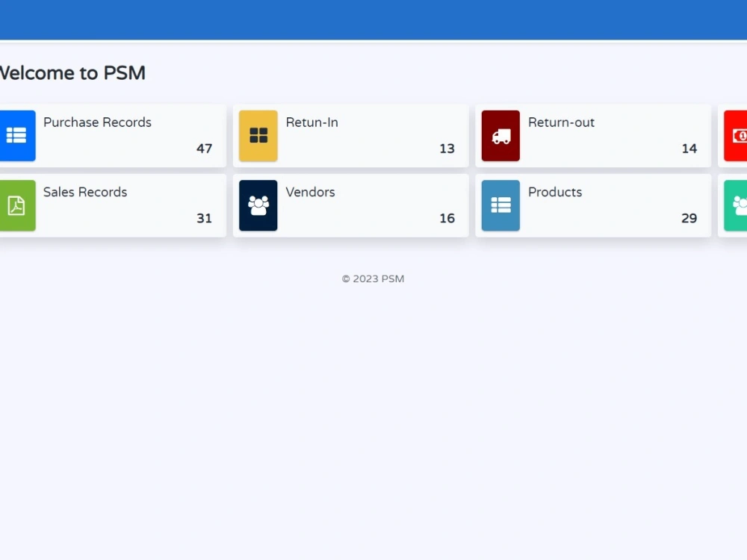
Task: Click the blue Products list icon
Action: [x=500, y=205]
